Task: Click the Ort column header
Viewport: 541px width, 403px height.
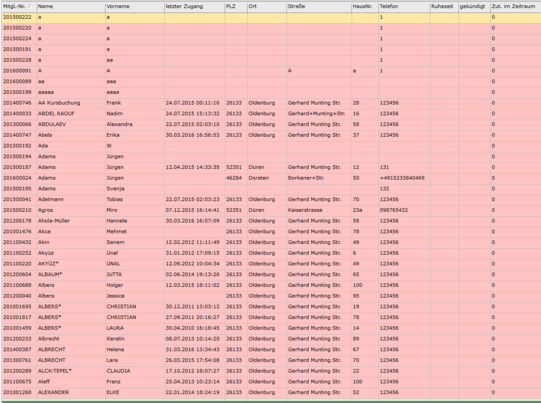Action: (x=267, y=7)
